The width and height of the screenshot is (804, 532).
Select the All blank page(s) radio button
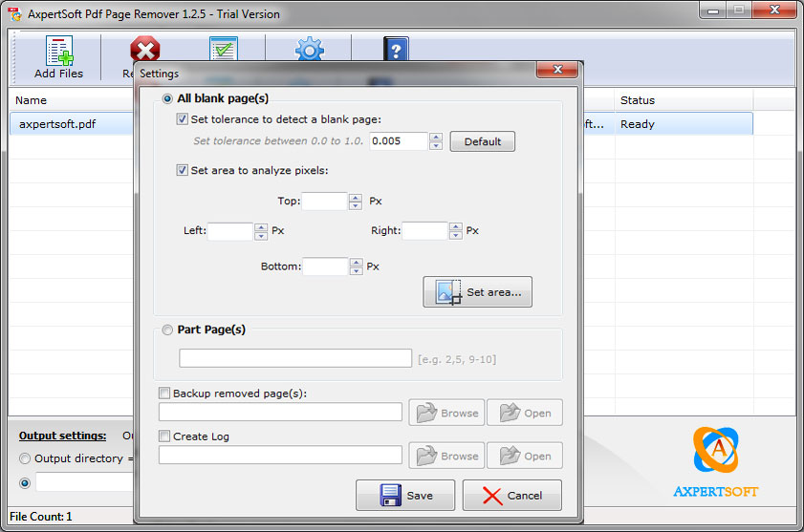tap(167, 98)
